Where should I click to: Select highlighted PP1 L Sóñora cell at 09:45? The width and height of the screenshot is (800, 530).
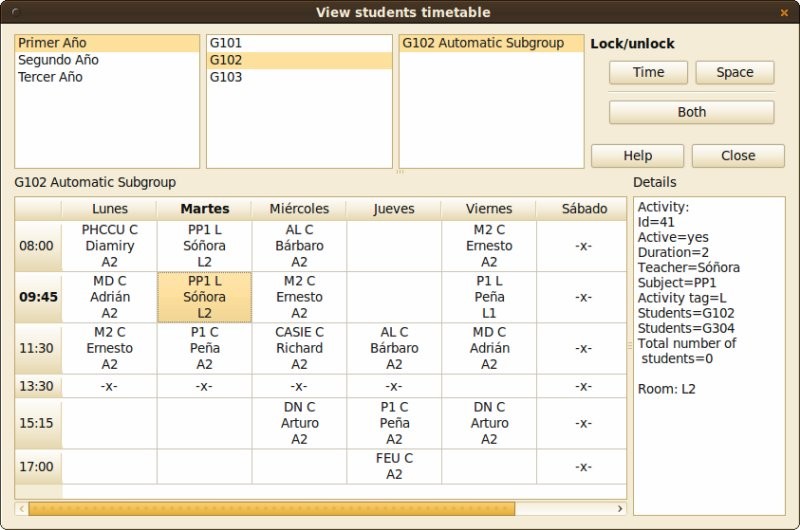[205, 297]
